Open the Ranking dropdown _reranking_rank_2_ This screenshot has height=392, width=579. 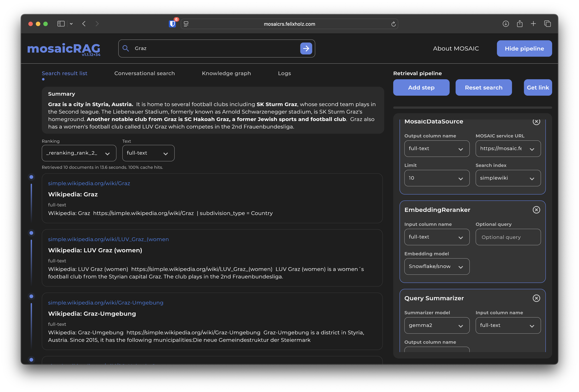click(79, 153)
